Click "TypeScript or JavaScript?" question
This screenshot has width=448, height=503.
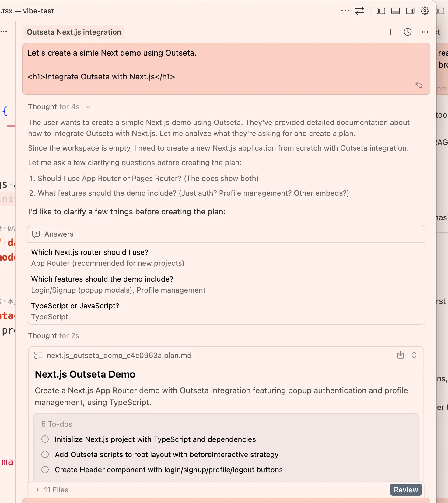pos(75,306)
